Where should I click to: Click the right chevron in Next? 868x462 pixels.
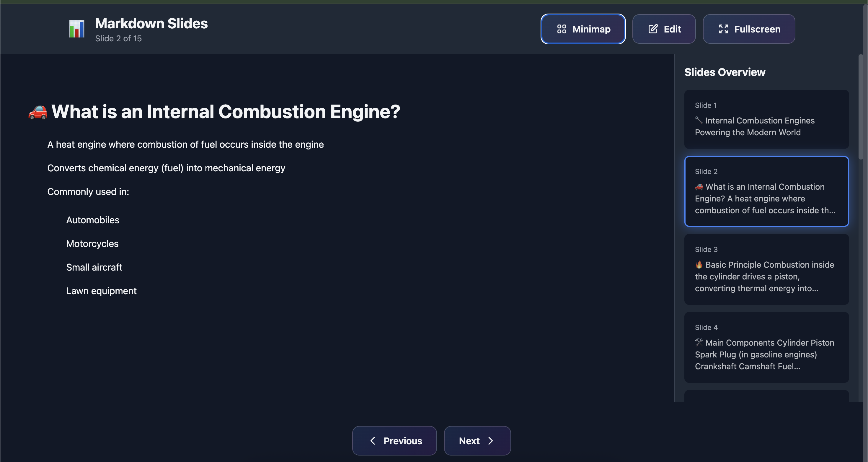pyautogui.click(x=491, y=441)
